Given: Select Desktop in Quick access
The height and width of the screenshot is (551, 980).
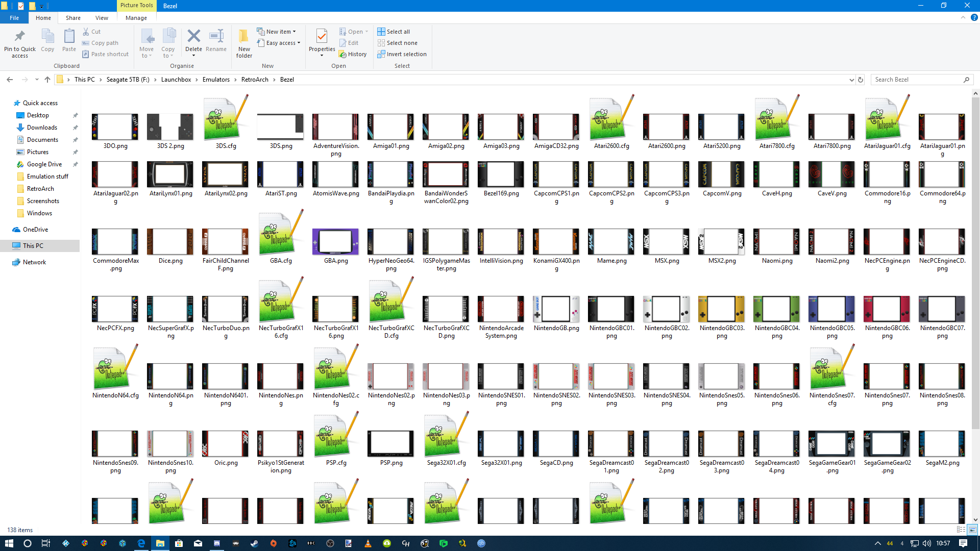Looking at the screenshot, I should pyautogui.click(x=38, y=115).
